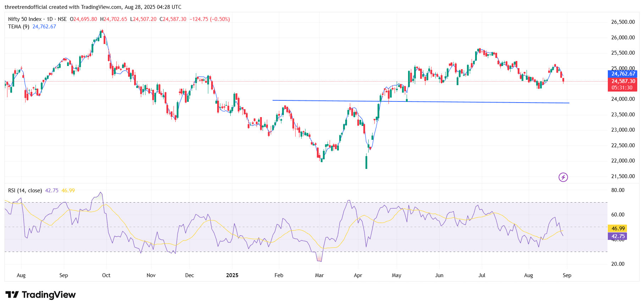
Task: Click the Apr label on time axis
Action: point(358,275)
